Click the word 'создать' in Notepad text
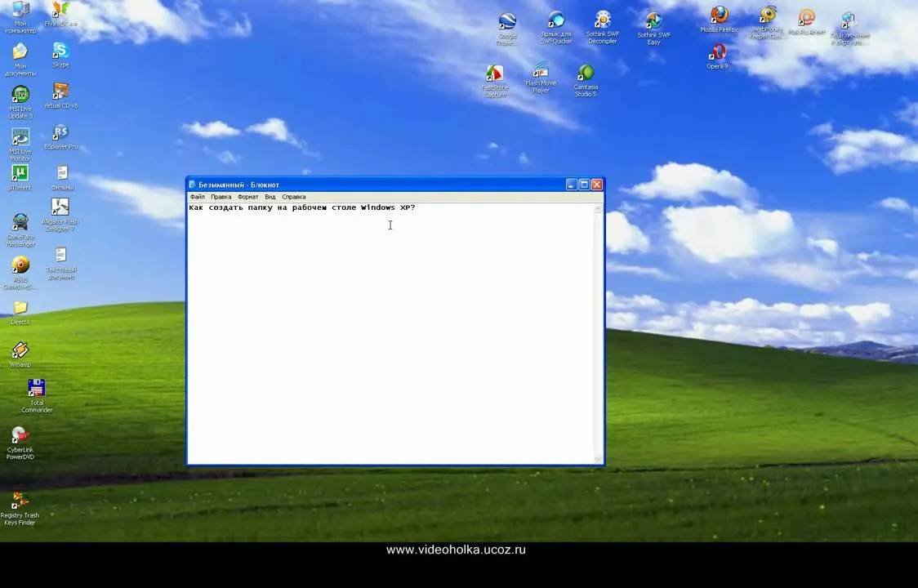The image size is (918, 588). (x=225, y=207)
